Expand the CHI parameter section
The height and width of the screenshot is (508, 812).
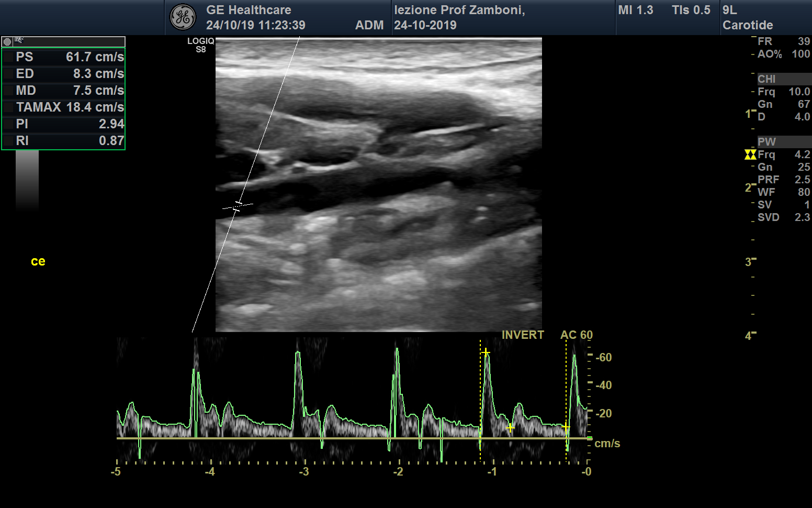tap(766, 79)
